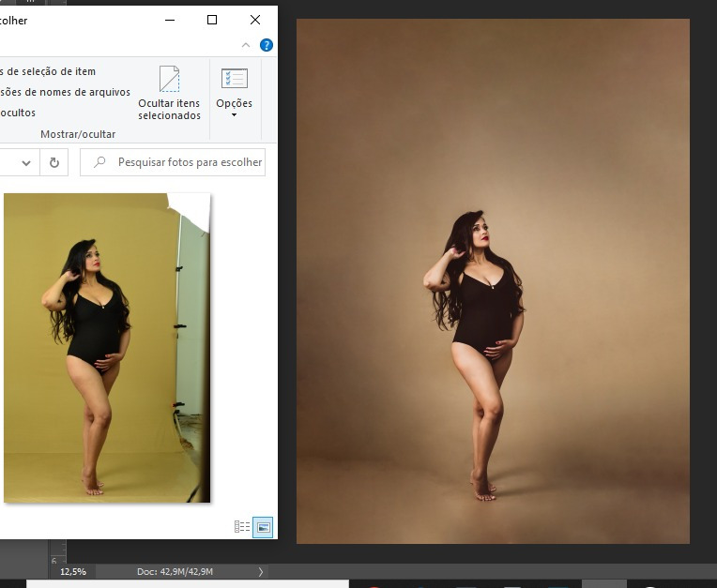
Task: Expand the Opções dropdown arrow
Action: click(234, 115)
